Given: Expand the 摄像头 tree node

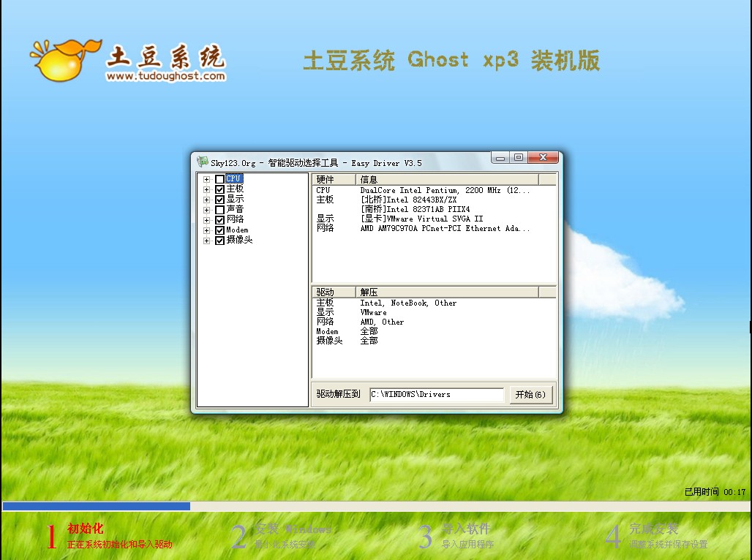Looking at the screenshot, I should coord(206,241).
